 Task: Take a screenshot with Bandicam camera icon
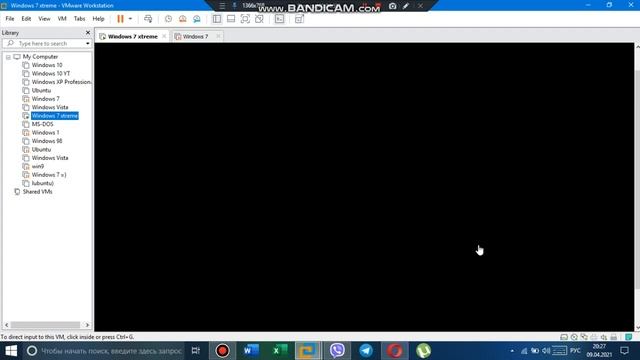coord(392,6)
